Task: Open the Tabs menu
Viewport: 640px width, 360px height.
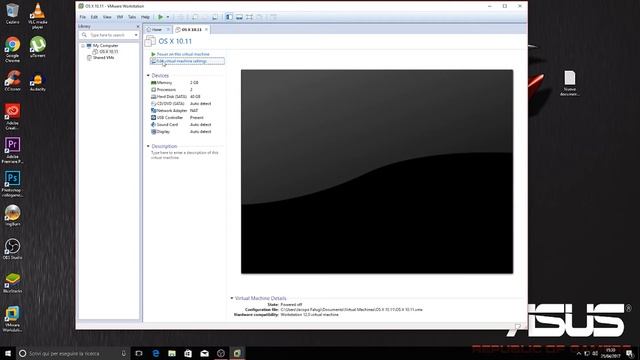Action: coord(132,17)
